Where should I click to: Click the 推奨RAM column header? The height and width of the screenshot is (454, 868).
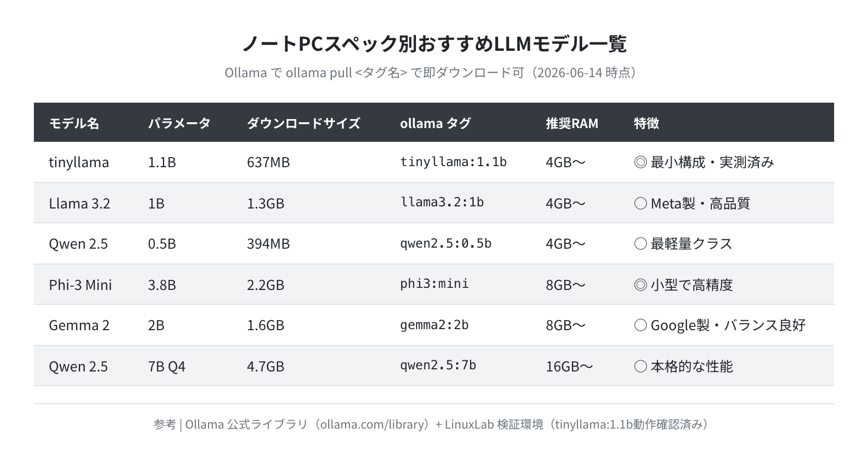[572, 123]
